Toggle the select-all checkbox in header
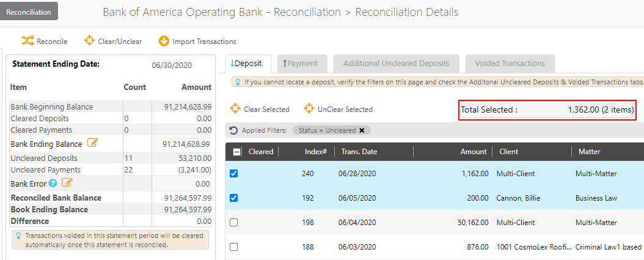This screenshot has height=260, width=644. pyautogui.click(x=237, y=152)
